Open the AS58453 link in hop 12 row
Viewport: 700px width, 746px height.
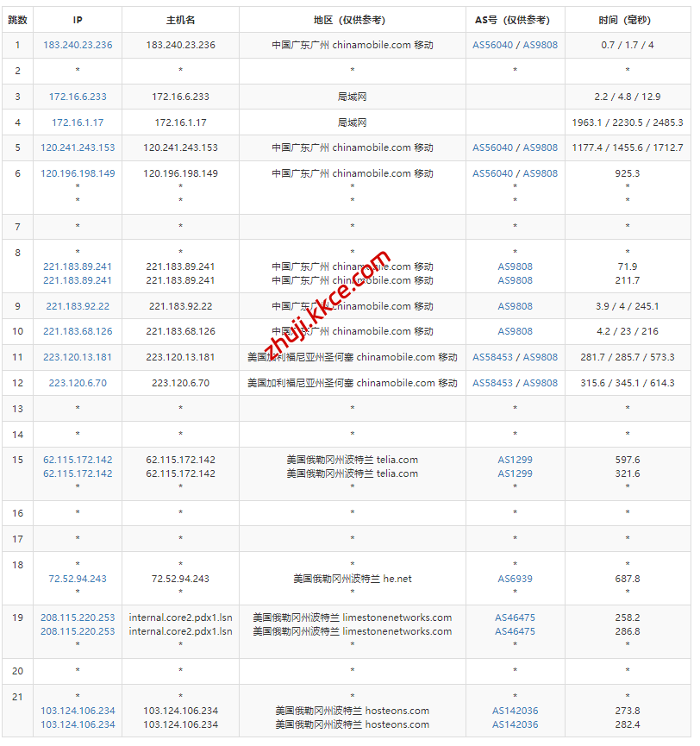pyautogui.click(x=492, y=383)
